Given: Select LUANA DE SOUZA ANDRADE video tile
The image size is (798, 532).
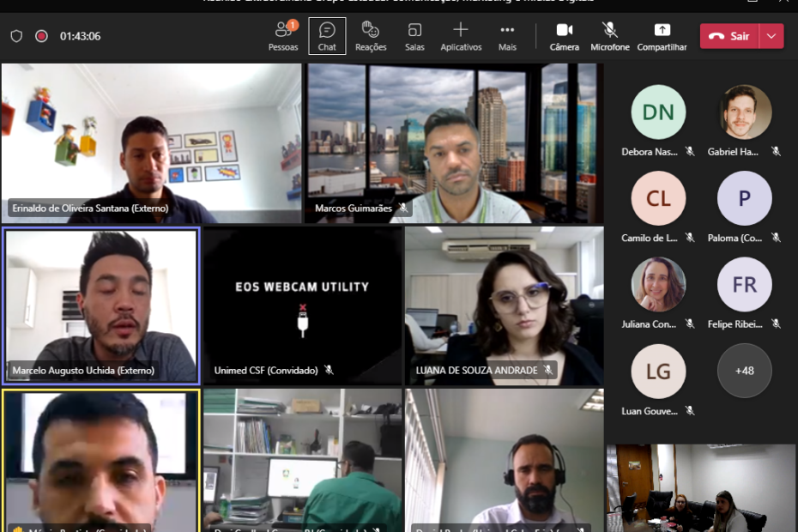Looking at the screenshot, I should pyautogui.click(x=504, y=305).
